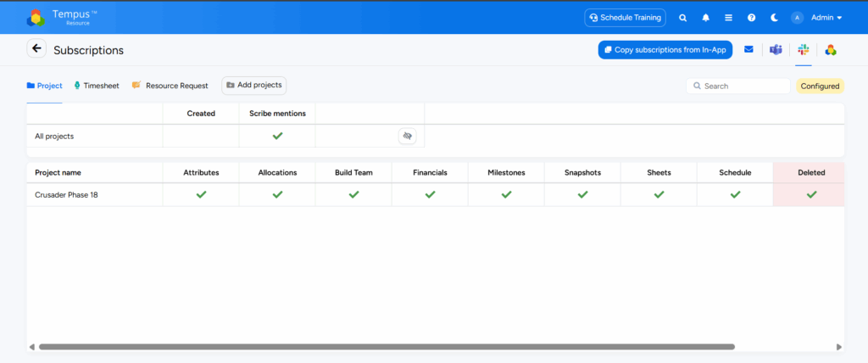Open the notifications bell
868x363 pixels.
pos(705,18)
